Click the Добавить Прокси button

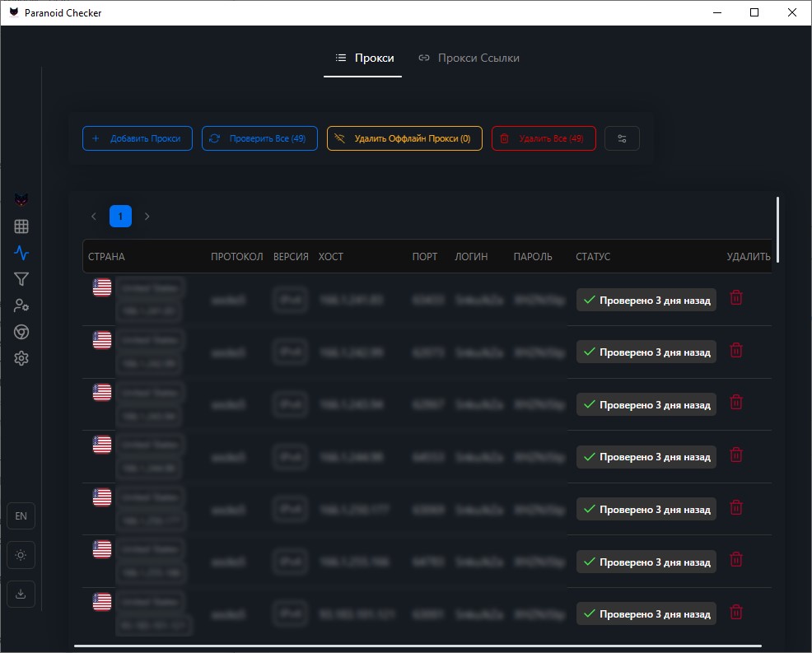pyautogui.click(x=137, y=138)
